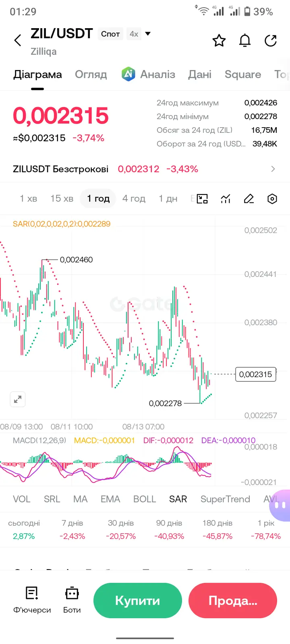This screenshot has width=290, height=644.
Task: Tap the current price label 0,002315 on chart
Action: pyautogui.click(x=256, y=374)
